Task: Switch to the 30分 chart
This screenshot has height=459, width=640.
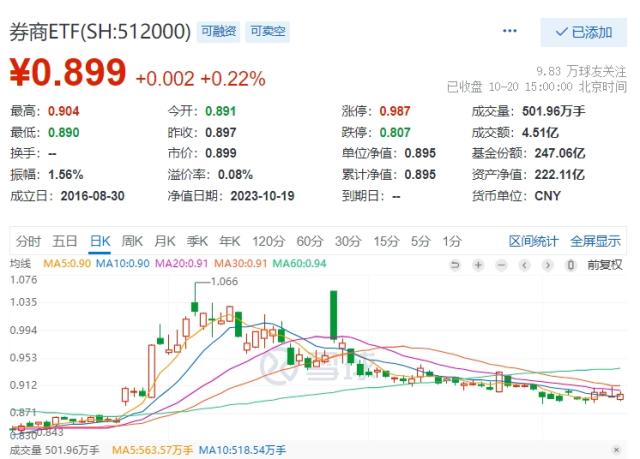Action: click(x=348, y=241)
